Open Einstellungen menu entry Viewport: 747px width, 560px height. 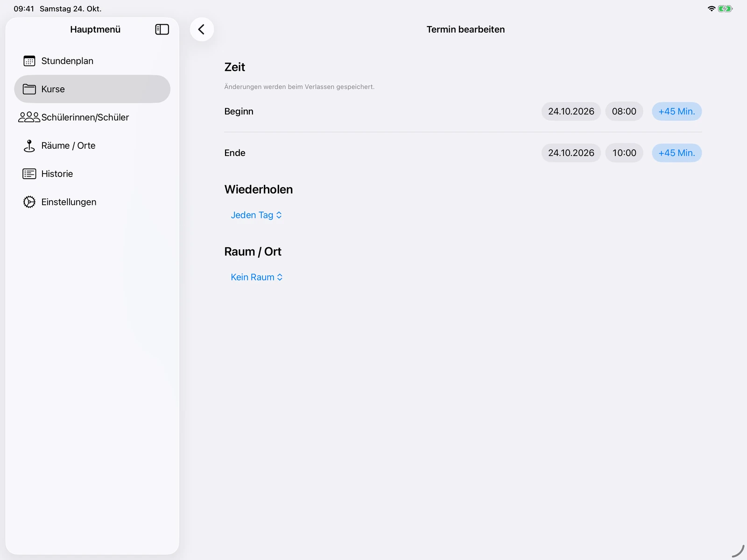[92, 202]
